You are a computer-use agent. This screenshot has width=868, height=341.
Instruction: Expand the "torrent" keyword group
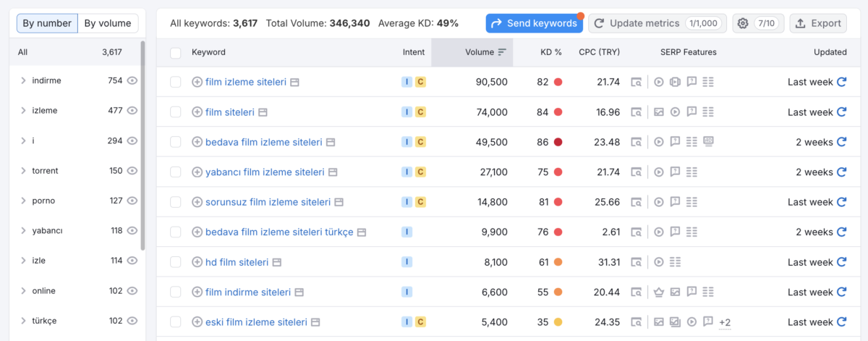coord(23,171)
